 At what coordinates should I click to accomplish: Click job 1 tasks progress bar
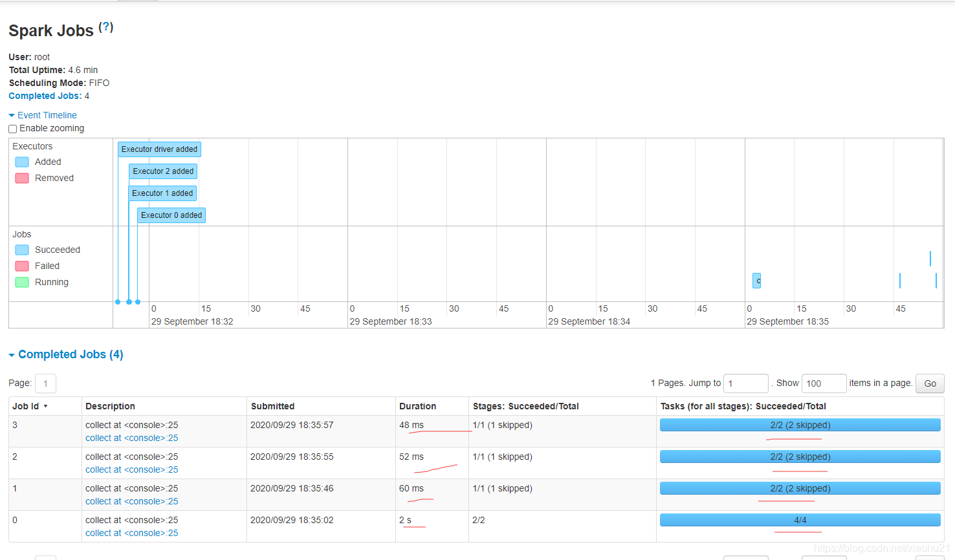(800, 488)
